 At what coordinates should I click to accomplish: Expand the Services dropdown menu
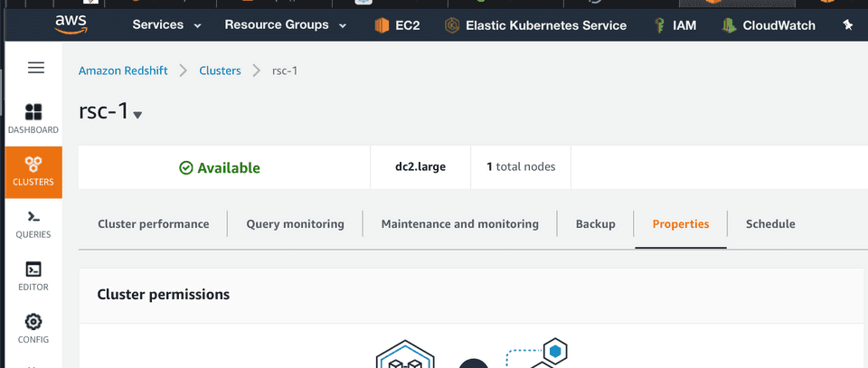[166, 25]
